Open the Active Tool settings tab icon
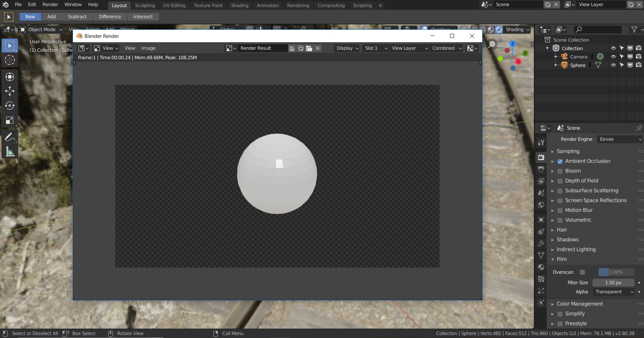 [x=541, y=142]
